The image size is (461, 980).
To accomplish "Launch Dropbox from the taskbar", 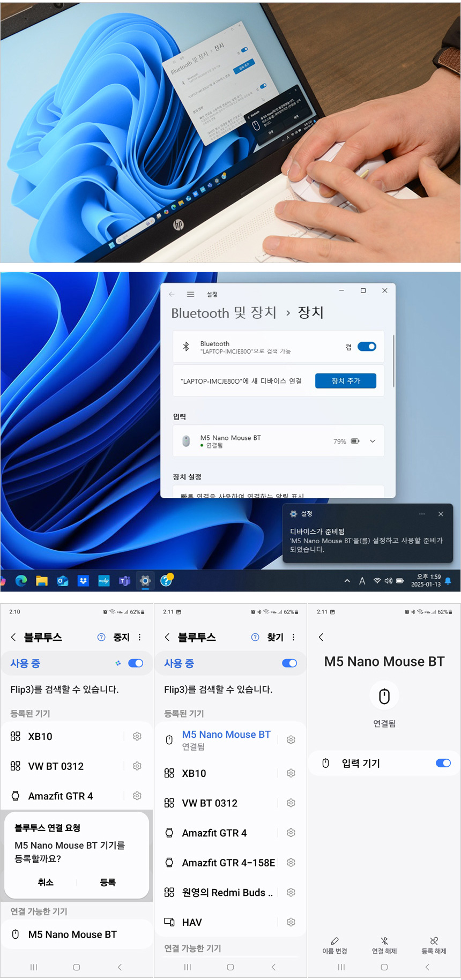I will [x=83, y=581].
